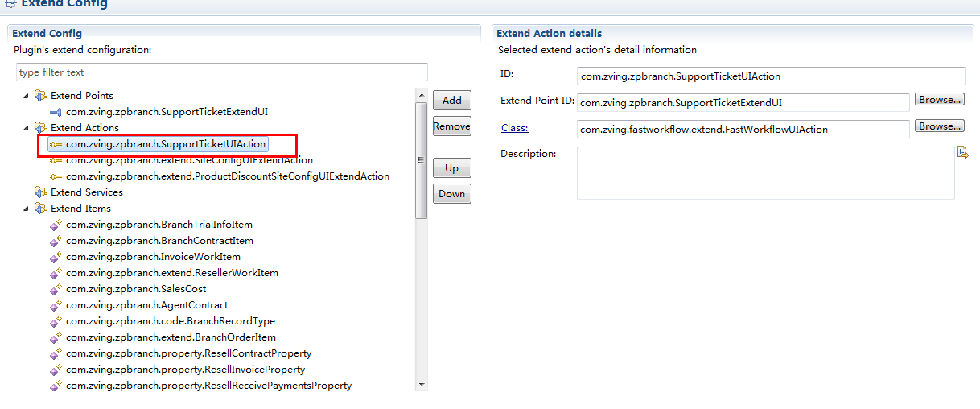The width and height of the screenshot is (980, 409).
Task: Click the Extend Items folder icon
Action: (x=40, y=209)
